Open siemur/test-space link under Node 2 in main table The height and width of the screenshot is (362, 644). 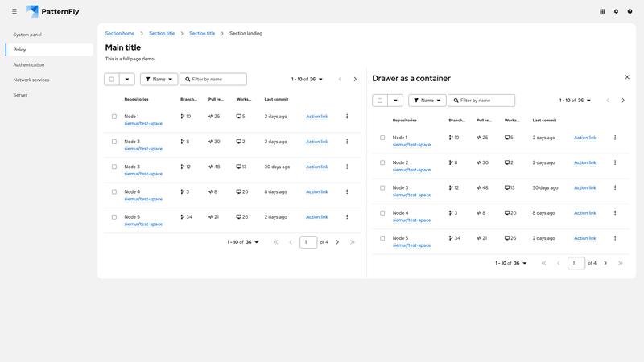tap(143, 149)
